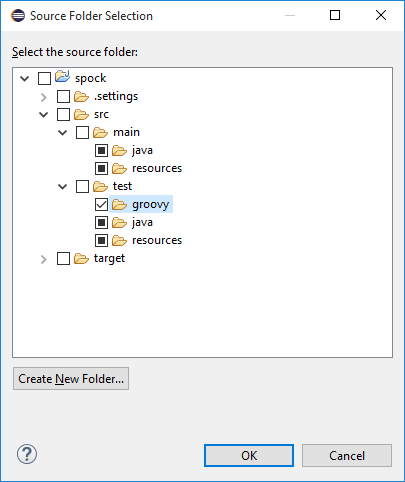The image size is (405, 482).
Task: Uncheck the groovy folder checkbox
Action: tap(101, 205)
